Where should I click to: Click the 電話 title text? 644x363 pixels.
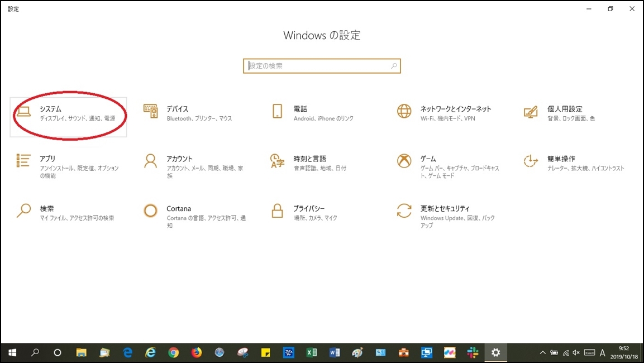300,109
